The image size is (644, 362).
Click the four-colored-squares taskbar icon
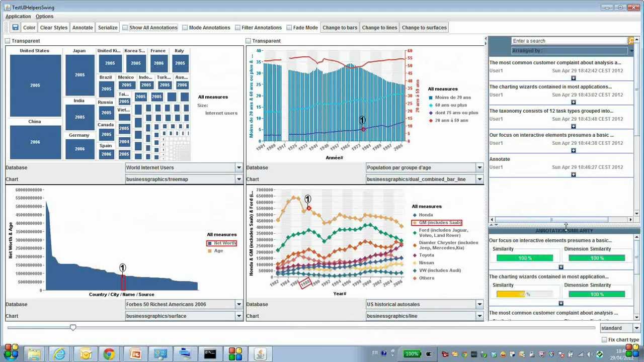[x=235, y=354]
